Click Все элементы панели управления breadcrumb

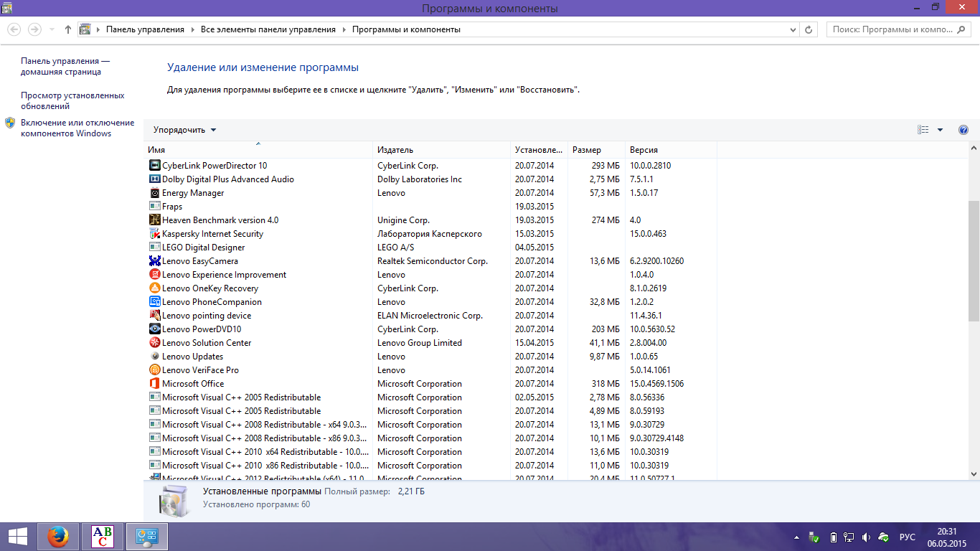pos(268,29)
